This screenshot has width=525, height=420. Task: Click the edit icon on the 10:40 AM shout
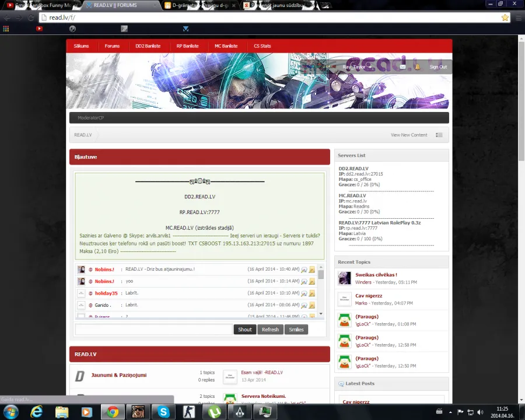(312, 269)
